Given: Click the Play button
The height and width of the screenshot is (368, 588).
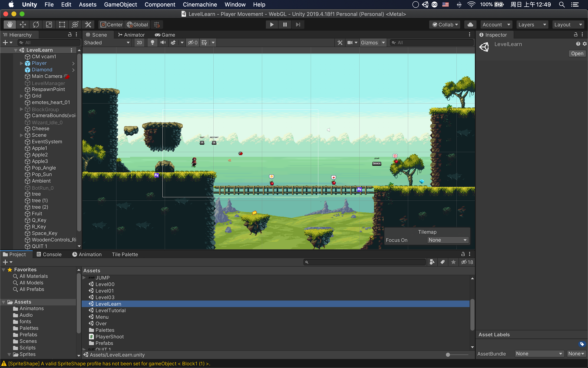Looking at the screenshot, I should click(272, 25).
